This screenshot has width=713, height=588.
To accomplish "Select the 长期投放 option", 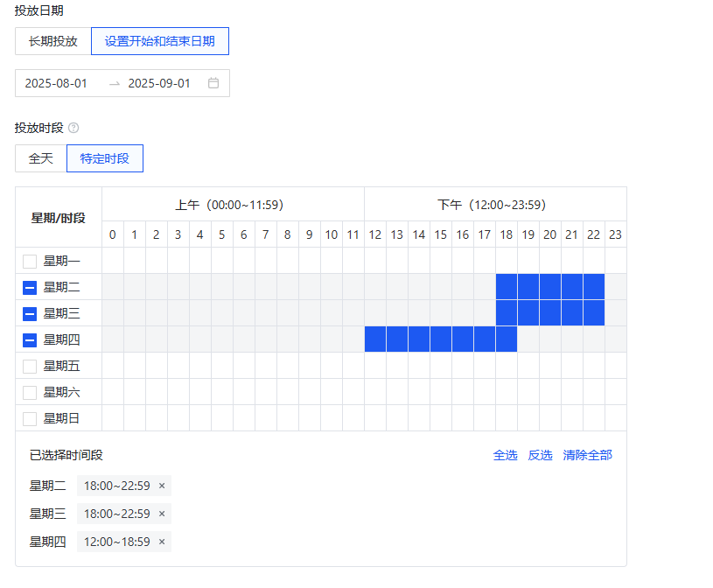I will pyautogui.click(x=53, y=41).
